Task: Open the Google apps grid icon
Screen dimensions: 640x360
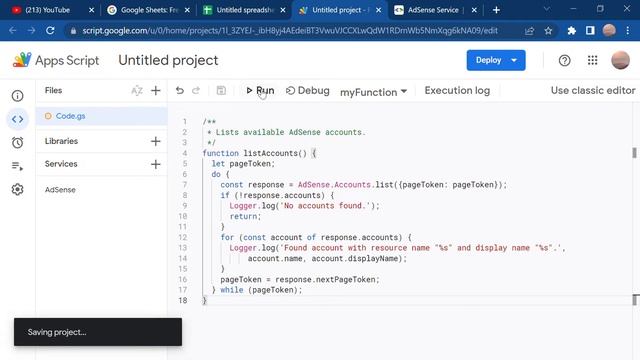Action: (x=592, y=60)
